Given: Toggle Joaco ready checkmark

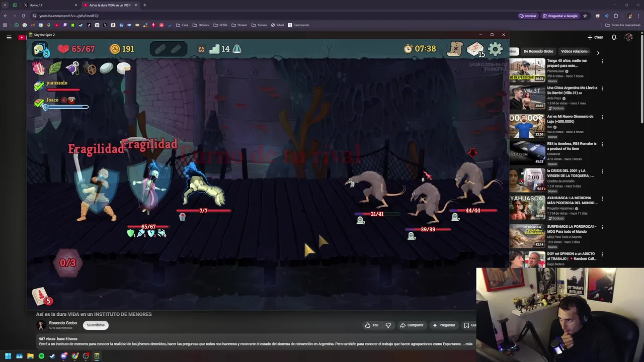Looking at the screenshot, I should pos(39,103).
